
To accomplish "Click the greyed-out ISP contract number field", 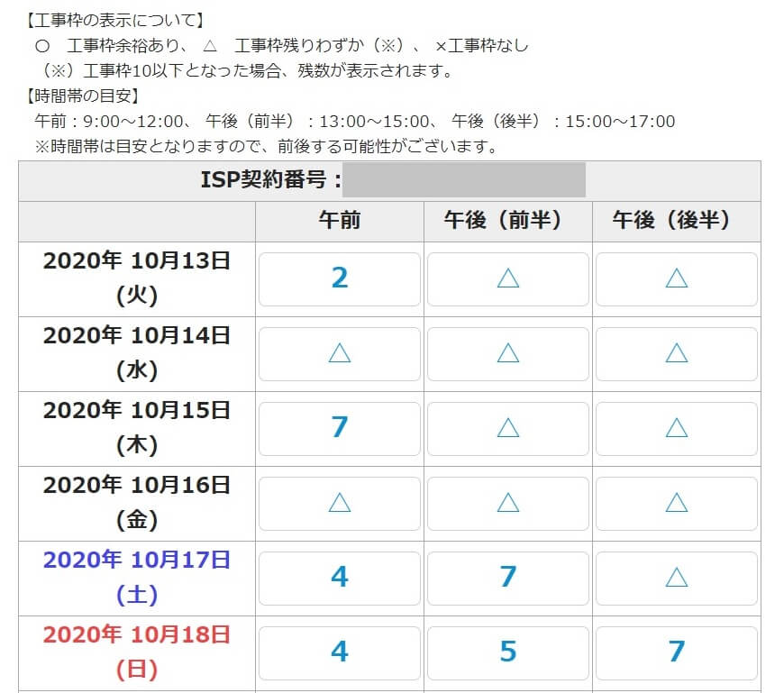I will [x=464, y=179].
